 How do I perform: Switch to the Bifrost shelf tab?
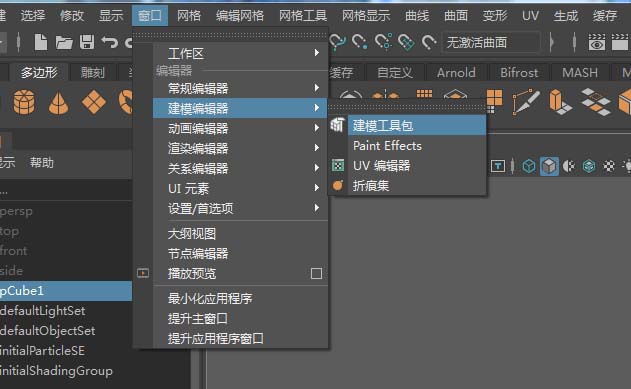[x=519, y=72]
